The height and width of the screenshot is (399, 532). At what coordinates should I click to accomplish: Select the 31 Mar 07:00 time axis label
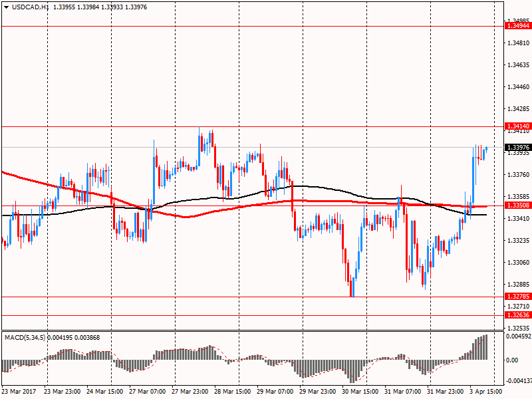[403, 391]
